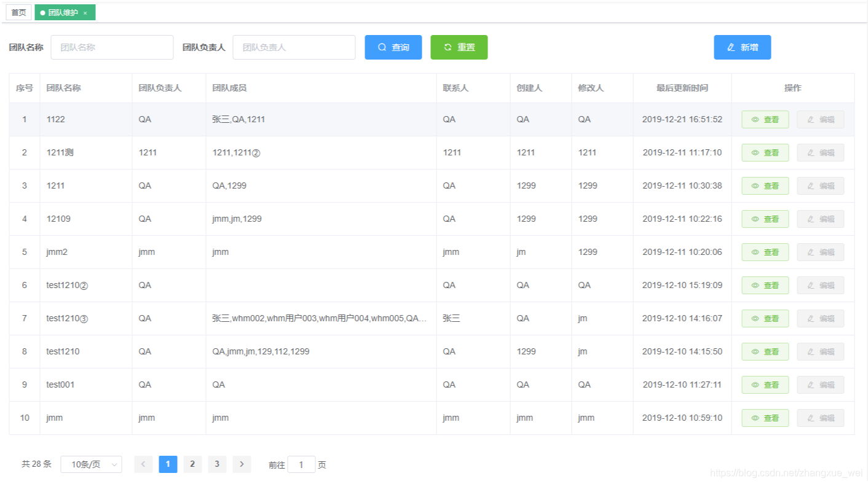View team 1211测 with 查看 button
Viewport: 868px width, 484px height.
pos(765,153)
